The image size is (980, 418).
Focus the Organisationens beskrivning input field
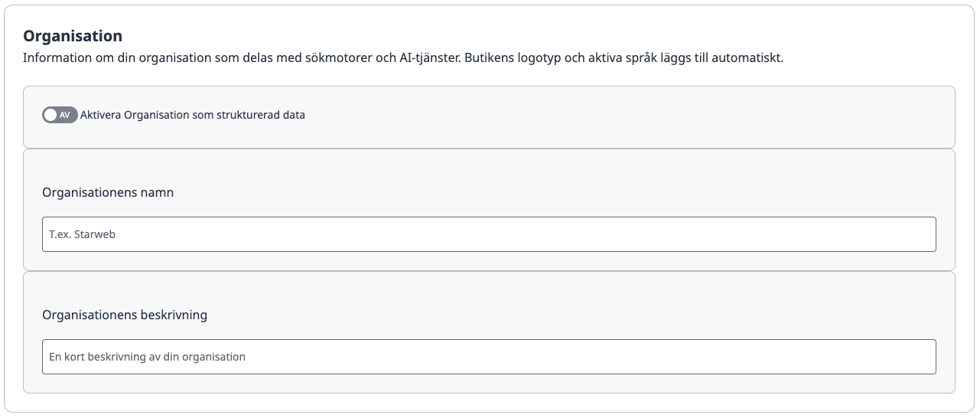489,357
